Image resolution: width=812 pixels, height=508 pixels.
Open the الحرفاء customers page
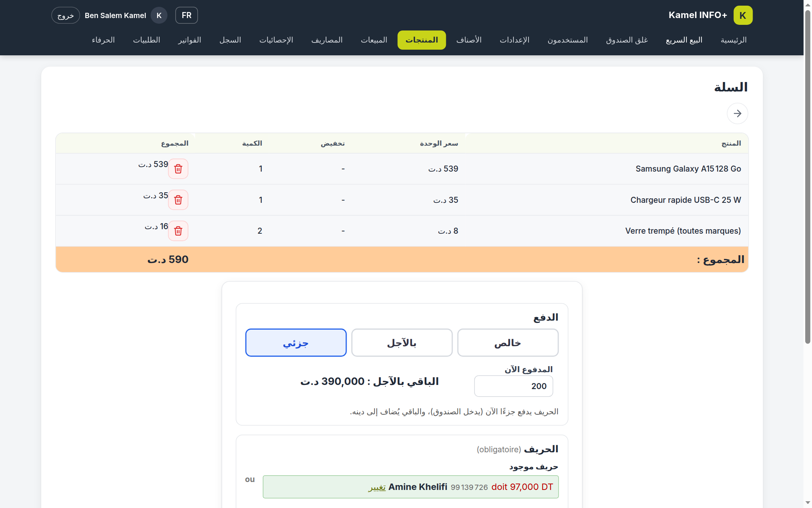[x=103, y=40]
